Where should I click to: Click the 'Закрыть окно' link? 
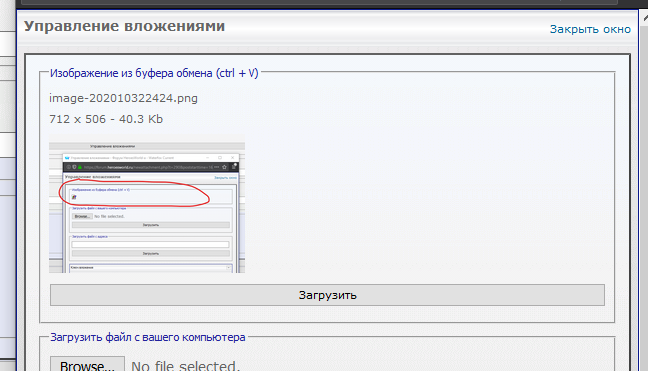[x=590, y=29]
